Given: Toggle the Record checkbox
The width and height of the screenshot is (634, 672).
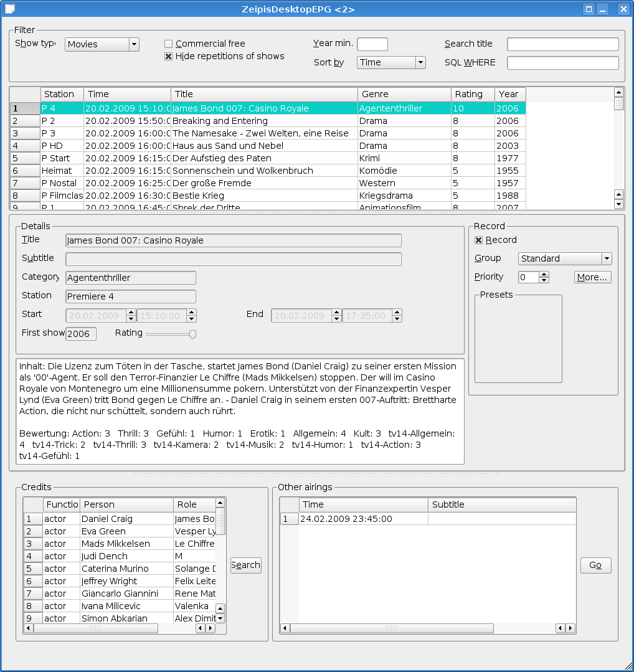Looking at the screenshot, I should pyautogui.click(x=479, y=240).
